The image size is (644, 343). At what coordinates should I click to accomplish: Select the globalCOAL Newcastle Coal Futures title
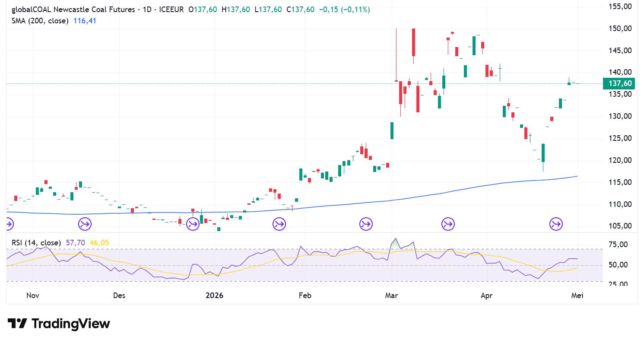pos(73,10)
